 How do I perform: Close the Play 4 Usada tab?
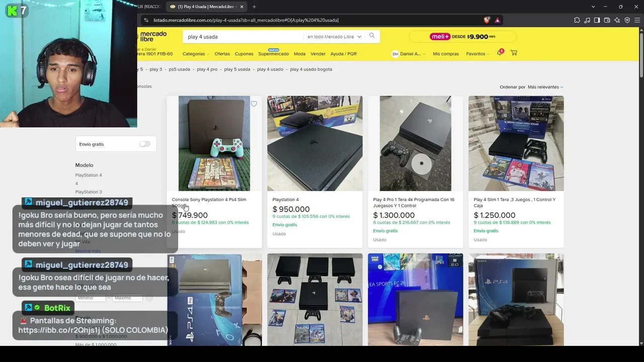(x=242, y=7)
